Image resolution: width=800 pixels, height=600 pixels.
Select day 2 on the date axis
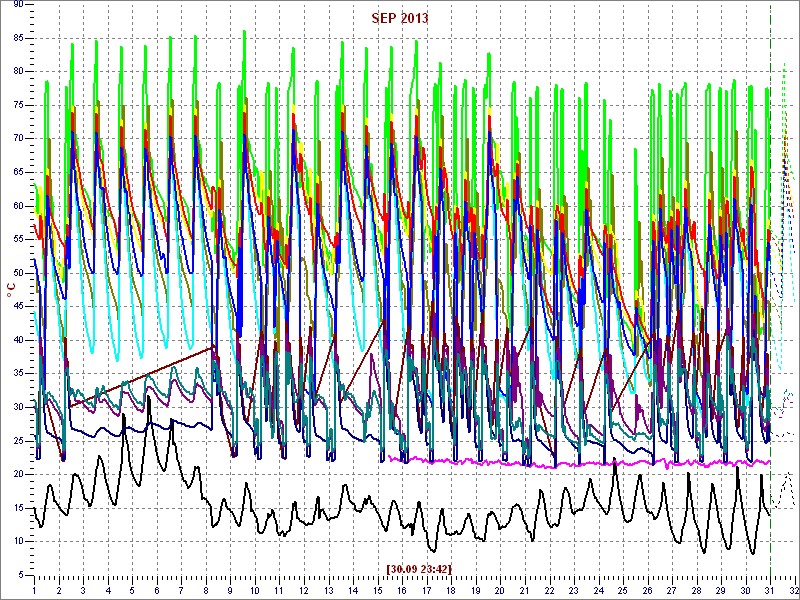59,590
